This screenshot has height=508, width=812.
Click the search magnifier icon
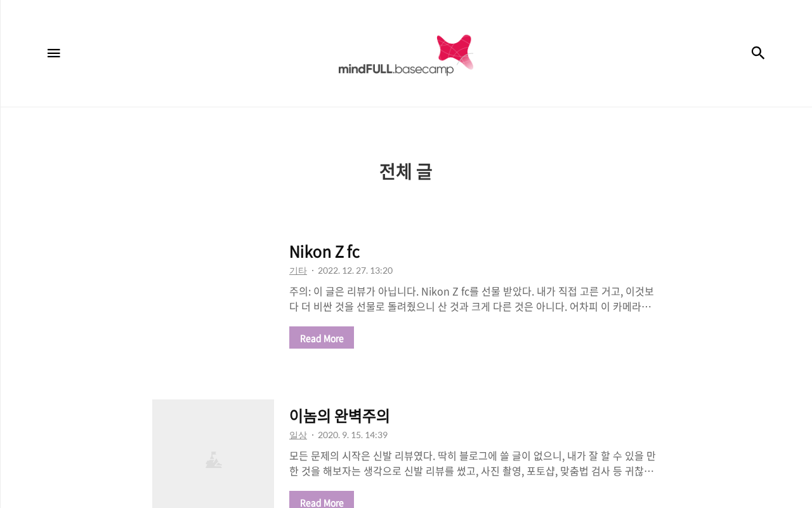(x=758, y=53)
